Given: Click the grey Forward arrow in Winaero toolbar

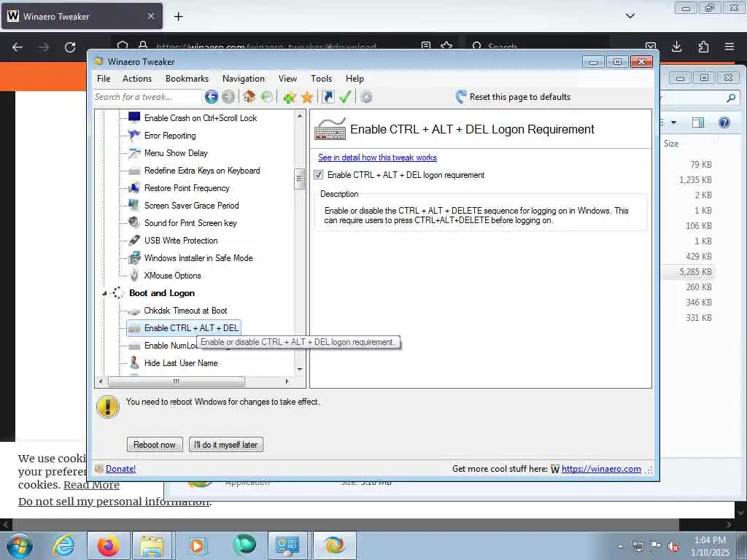Looking at the screenshot, I should pos(228,97).
